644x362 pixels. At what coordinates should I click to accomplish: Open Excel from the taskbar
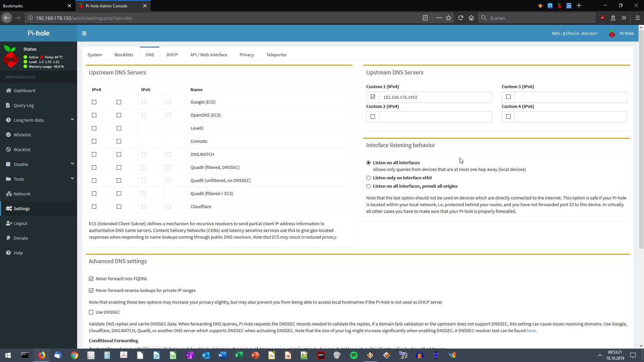(238, 355)
